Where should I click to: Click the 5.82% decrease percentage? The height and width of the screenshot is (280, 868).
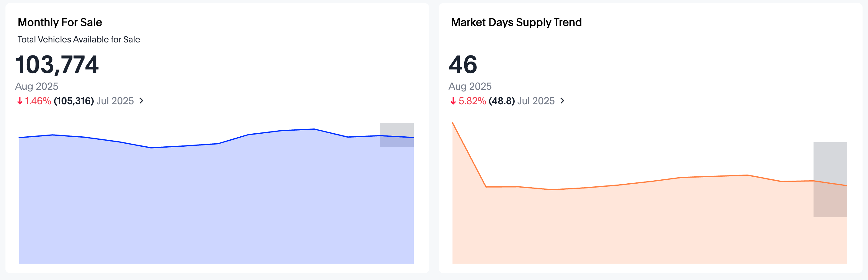coord(472,101)
